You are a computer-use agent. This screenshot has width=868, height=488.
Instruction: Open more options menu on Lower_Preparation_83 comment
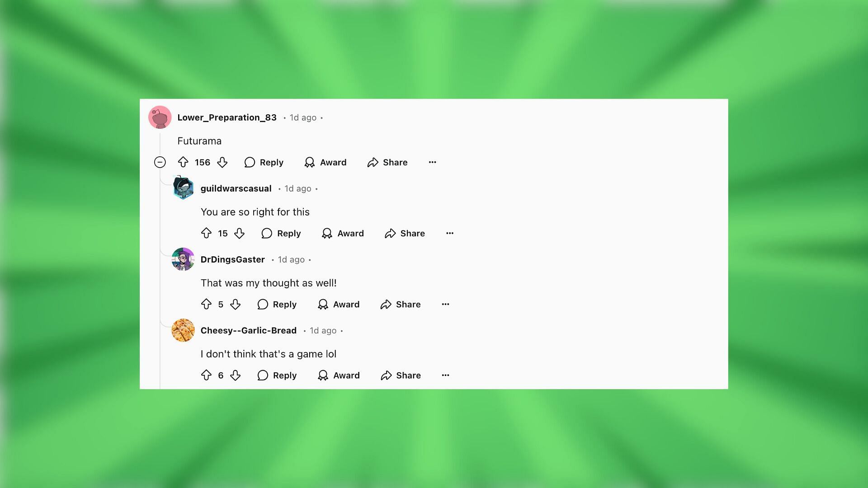pos(432,161)
